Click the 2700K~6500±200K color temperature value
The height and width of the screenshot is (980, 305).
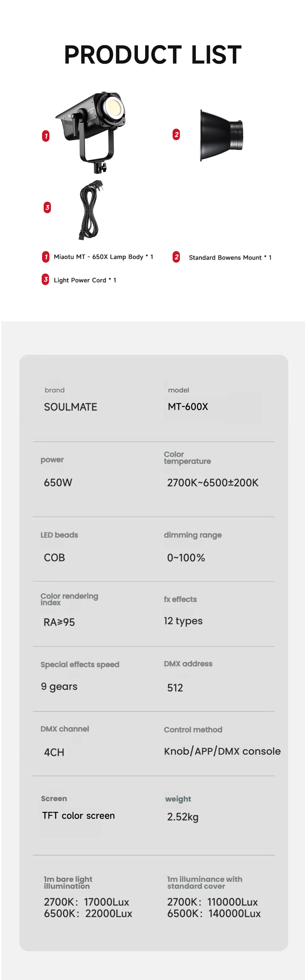click(213, 482)
